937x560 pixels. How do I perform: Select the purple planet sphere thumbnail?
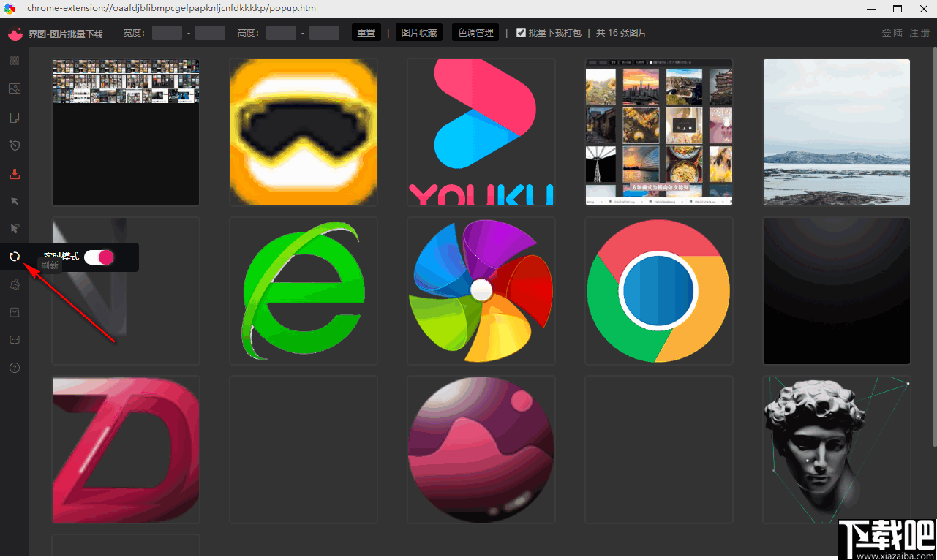pos(481,450)
